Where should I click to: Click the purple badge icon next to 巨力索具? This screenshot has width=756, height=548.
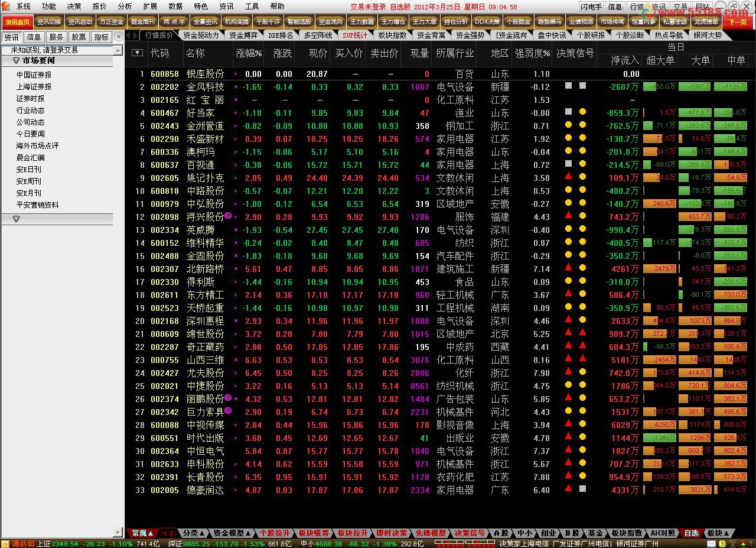(228, 411)
